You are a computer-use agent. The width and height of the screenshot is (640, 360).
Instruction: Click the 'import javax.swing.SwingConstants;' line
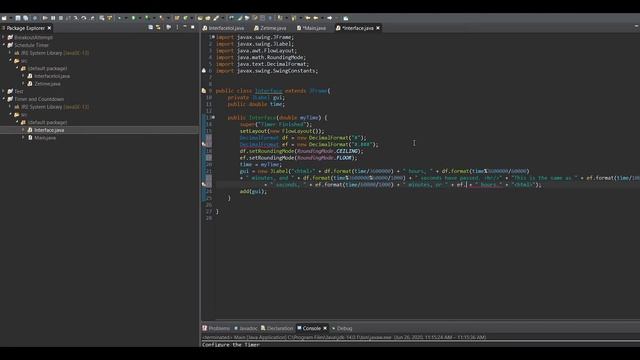pyautogui.click(x=267, y=71)
